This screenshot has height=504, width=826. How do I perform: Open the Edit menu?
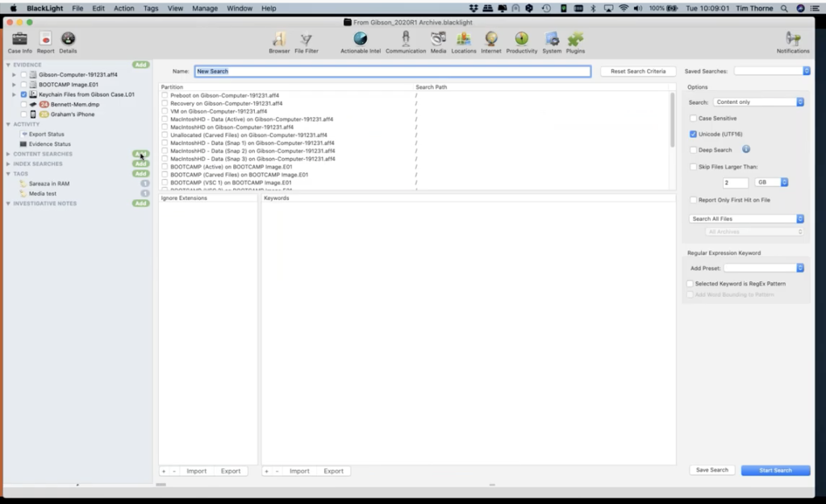98,8
